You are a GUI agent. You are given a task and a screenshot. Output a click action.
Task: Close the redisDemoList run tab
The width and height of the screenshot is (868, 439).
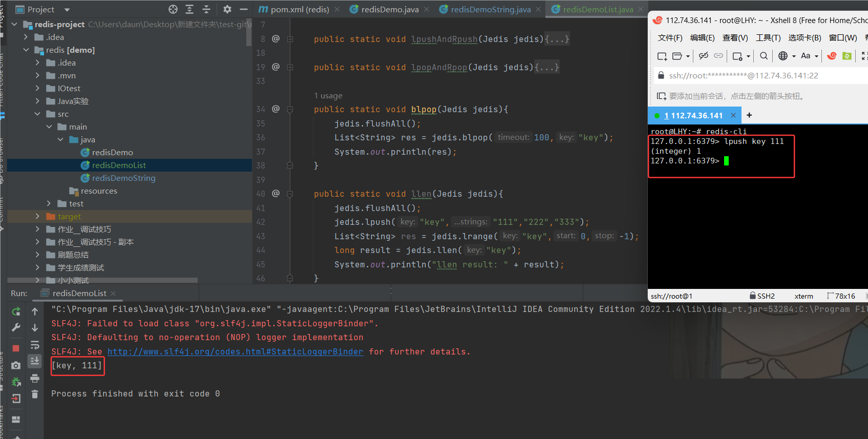pyautogui.click(x=113, y=294)
